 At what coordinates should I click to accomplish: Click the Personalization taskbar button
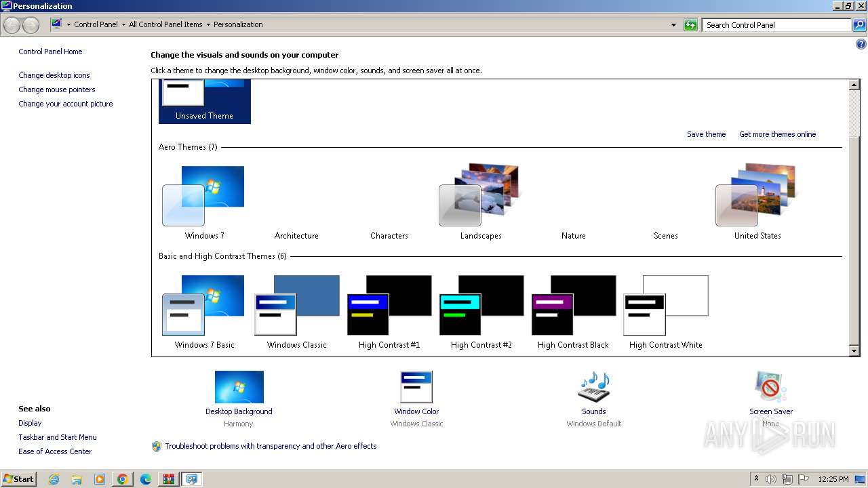click(x=192, y=479)
